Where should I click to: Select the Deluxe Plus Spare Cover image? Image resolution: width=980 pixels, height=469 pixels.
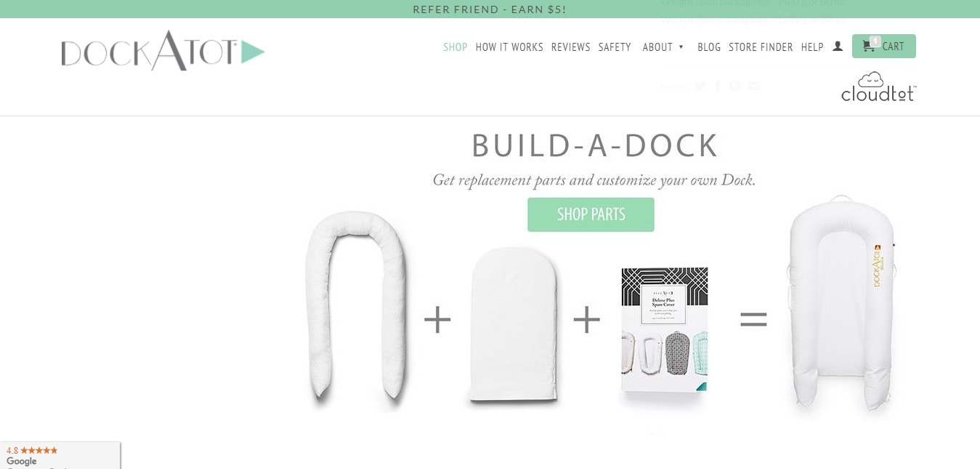click(x=664, y=330)
